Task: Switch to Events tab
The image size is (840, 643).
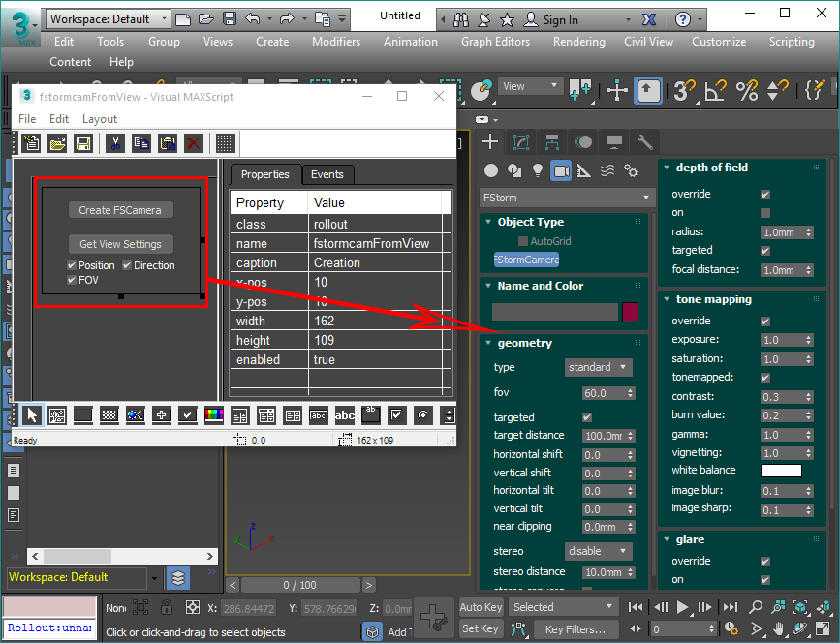Action: tap(327, 174)
